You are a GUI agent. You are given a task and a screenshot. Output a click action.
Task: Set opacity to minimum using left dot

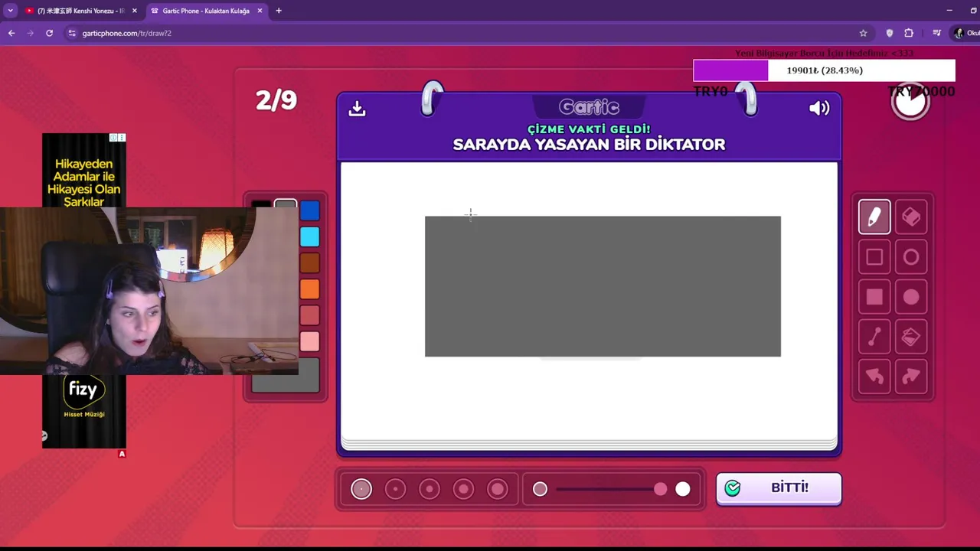[x=540, y=489]
